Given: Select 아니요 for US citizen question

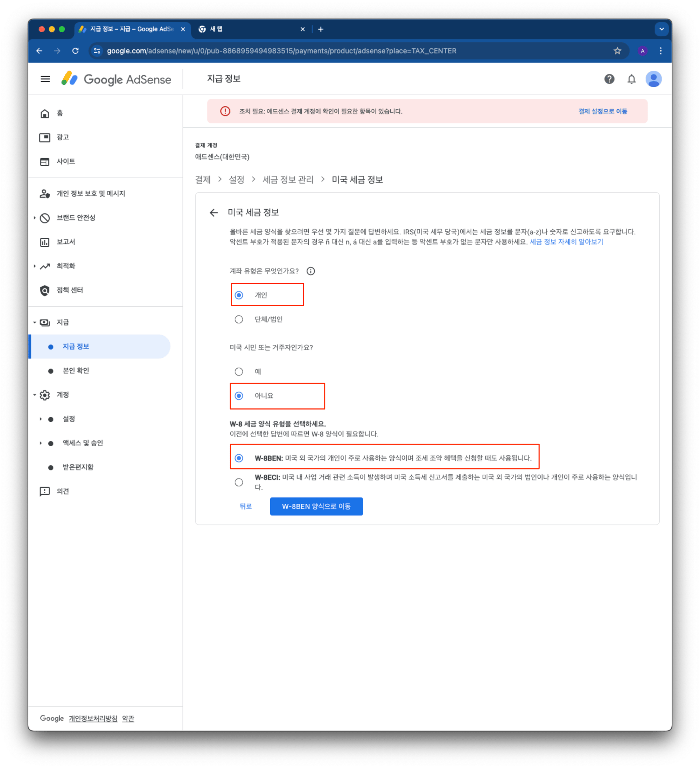Looking at the screenshot, I should [239, 396].
